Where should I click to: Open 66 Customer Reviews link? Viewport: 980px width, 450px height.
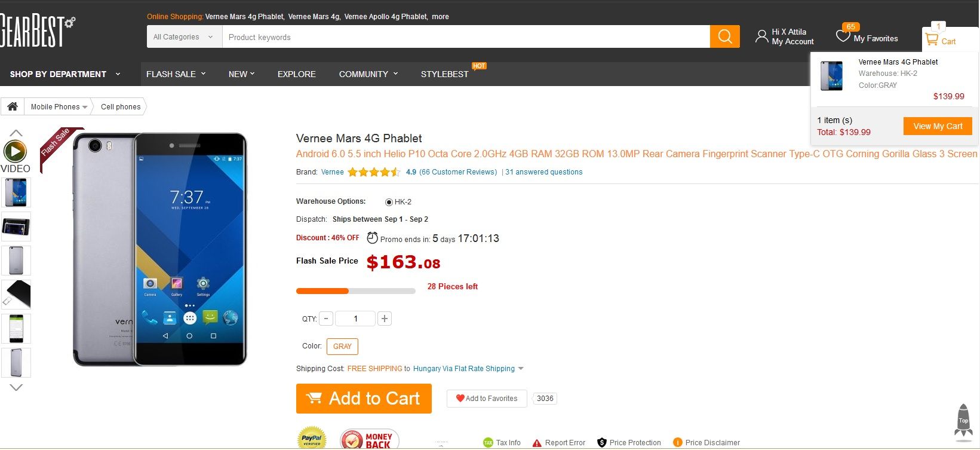[x=458, y=172]
